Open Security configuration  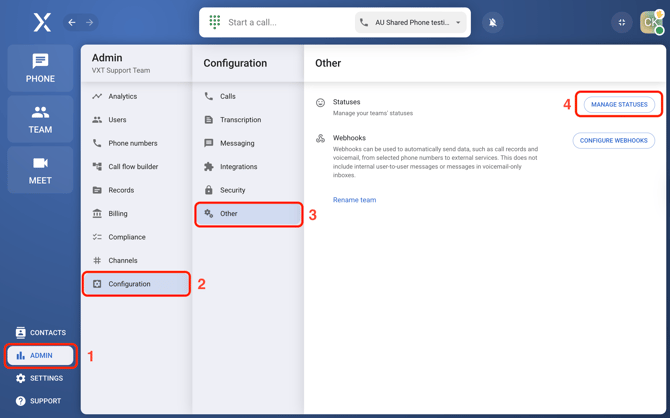pyautogui.click(x=248, y=190)
